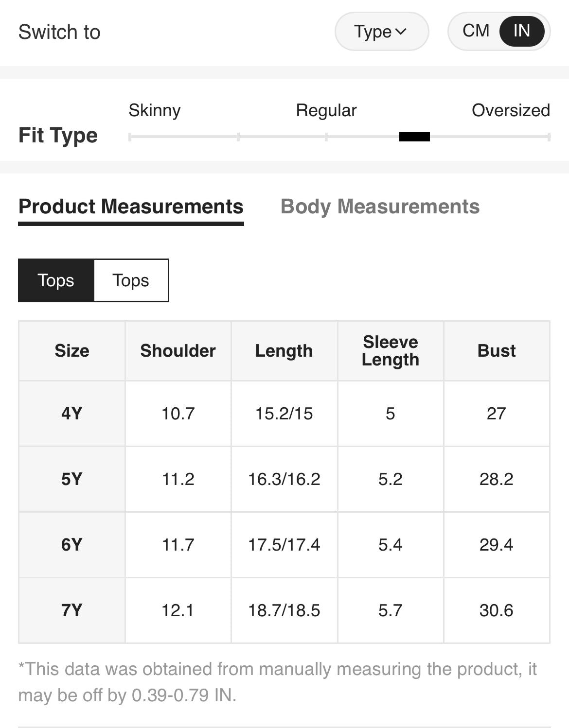Click the Regular label on fit scale
The image size is (569, 728).
coord(326,110)
